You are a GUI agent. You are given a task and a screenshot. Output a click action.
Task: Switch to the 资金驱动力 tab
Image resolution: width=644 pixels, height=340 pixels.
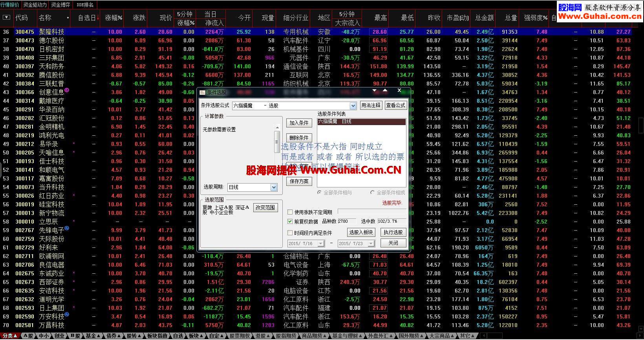coord(35,5)
